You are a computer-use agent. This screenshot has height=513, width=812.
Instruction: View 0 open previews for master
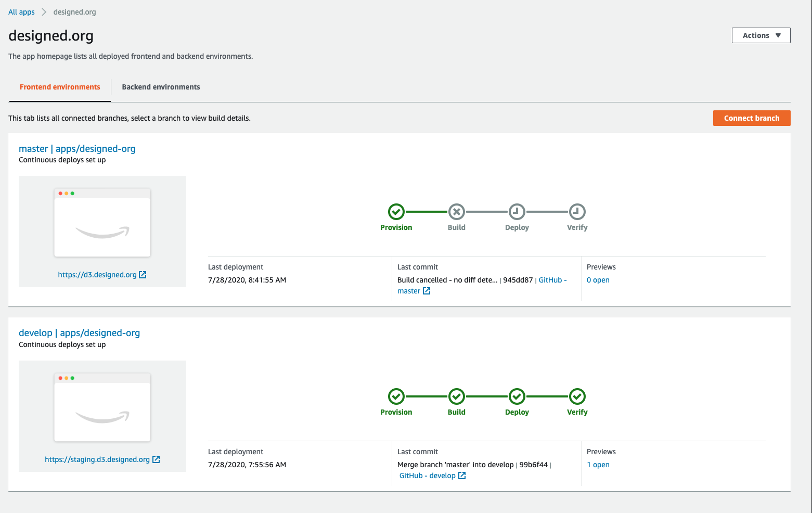(598, 280)
